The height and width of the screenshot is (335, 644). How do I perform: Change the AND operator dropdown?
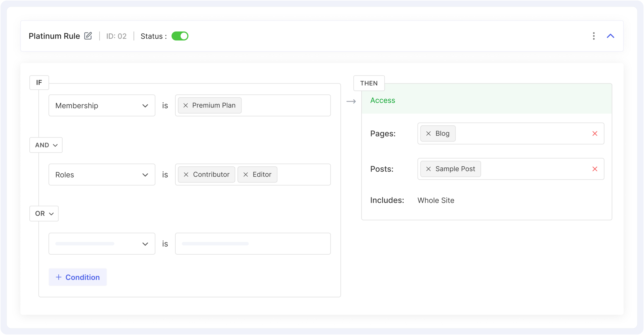(46, 145)
